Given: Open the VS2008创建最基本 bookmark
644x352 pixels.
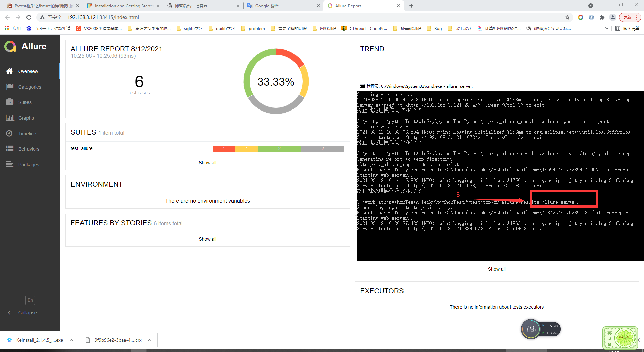Looking at the screenshot, I should (99, 28).
